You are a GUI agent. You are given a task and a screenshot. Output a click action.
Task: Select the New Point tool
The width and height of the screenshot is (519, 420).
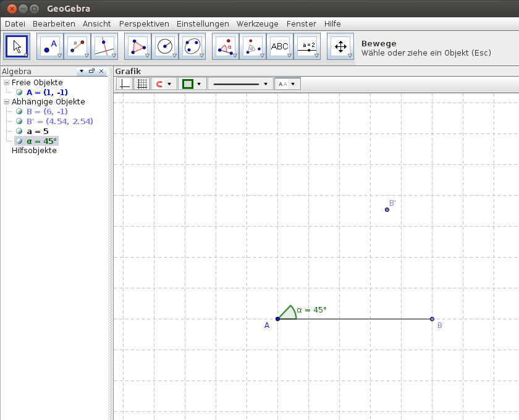coord(50,46)
